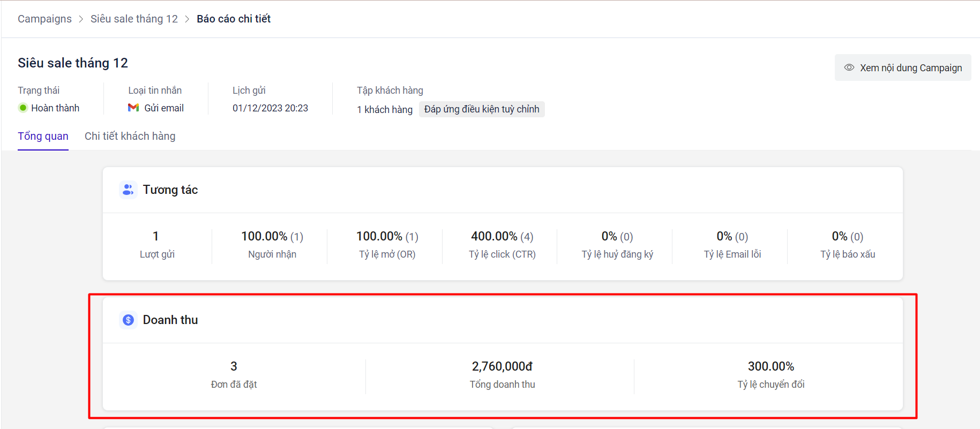Click the Đơn đã đặt count

(234, 366)
